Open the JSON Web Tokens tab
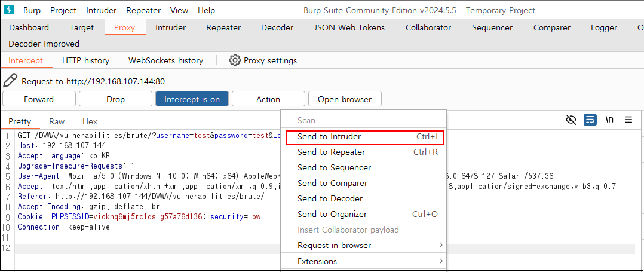This screenshot has height=272, width=644. (349, 27)
